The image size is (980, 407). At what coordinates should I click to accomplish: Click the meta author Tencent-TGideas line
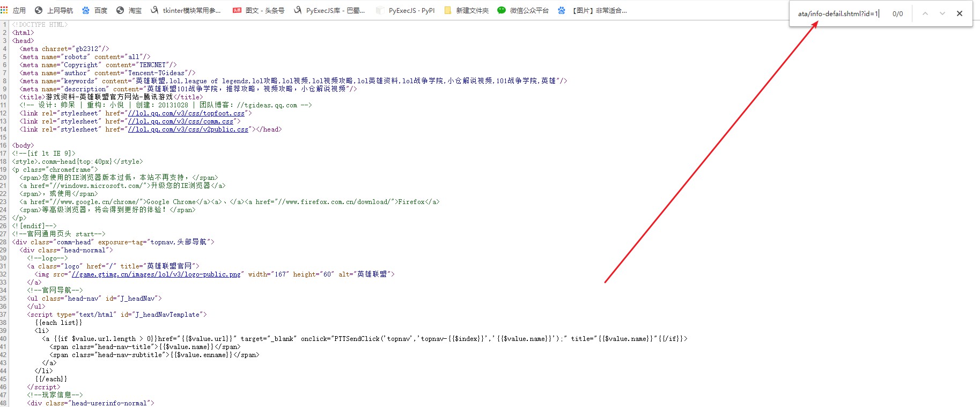107,73
